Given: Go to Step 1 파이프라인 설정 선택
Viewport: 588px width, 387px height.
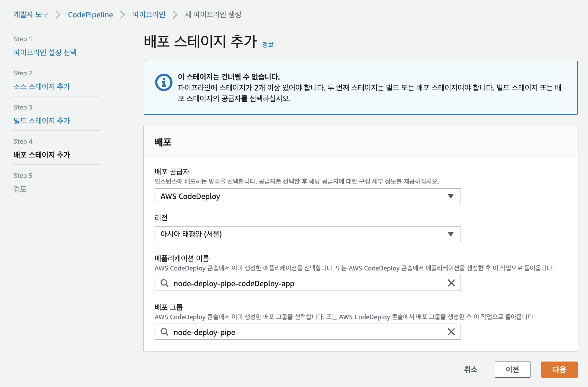Looking at the screenshot, I should (45, 52).
